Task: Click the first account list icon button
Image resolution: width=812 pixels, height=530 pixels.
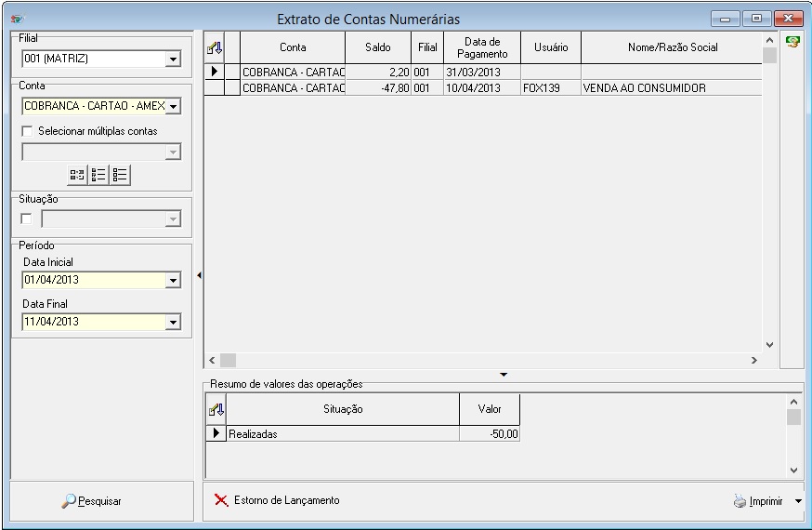Action: (78, 175)
